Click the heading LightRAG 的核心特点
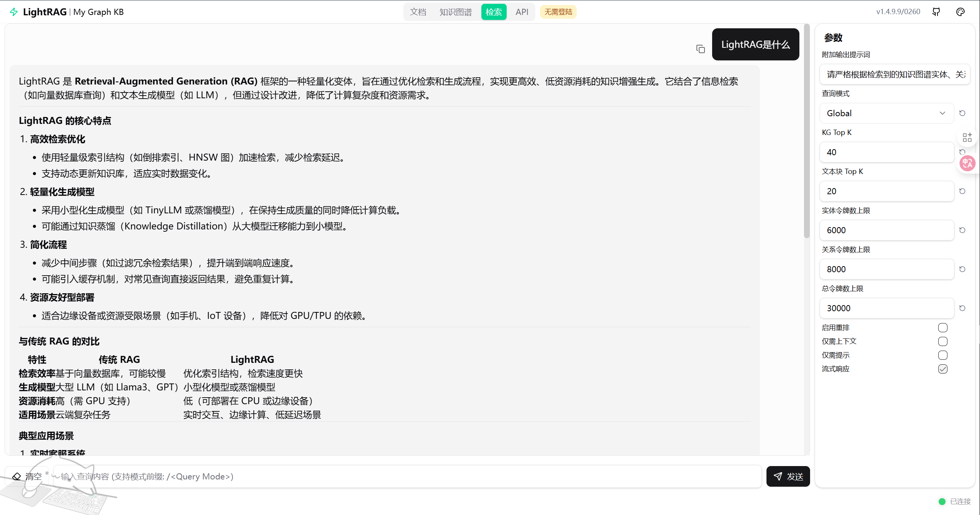 pyautogui.click(x=65, y=120)
